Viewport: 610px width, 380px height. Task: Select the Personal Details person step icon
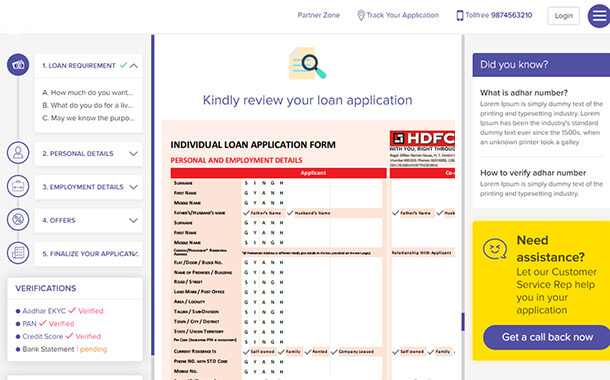18,153
